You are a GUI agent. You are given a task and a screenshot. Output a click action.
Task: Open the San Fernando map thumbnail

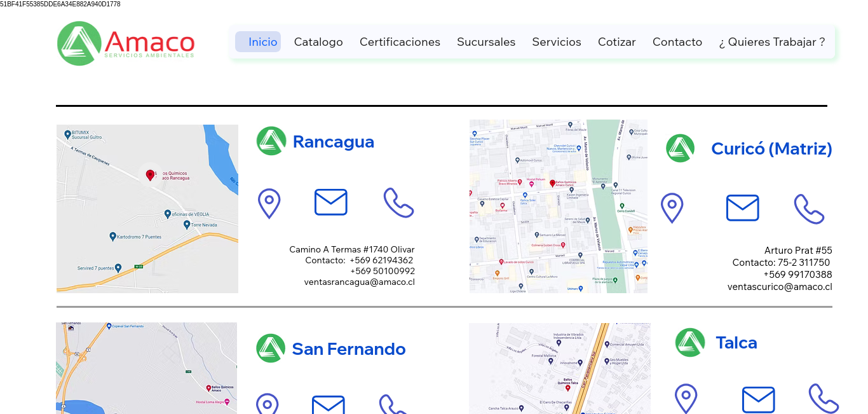point(147,368)
